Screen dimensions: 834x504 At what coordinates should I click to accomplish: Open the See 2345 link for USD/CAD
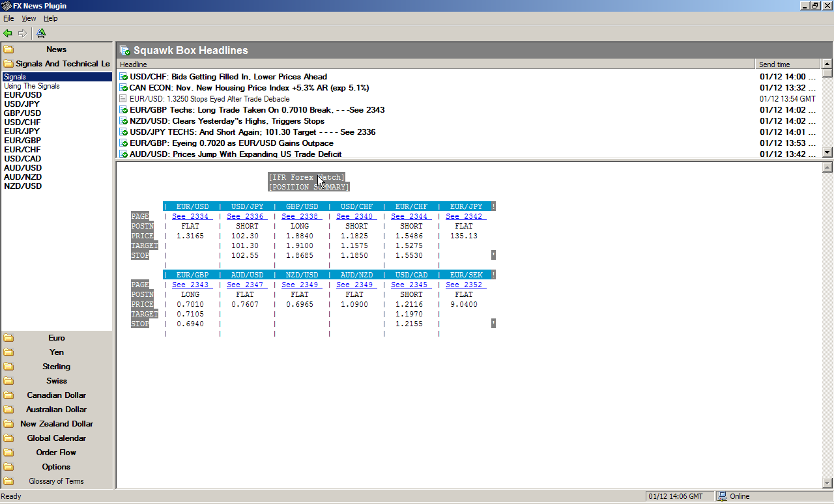pyautogui.click(x=409, y=285)
